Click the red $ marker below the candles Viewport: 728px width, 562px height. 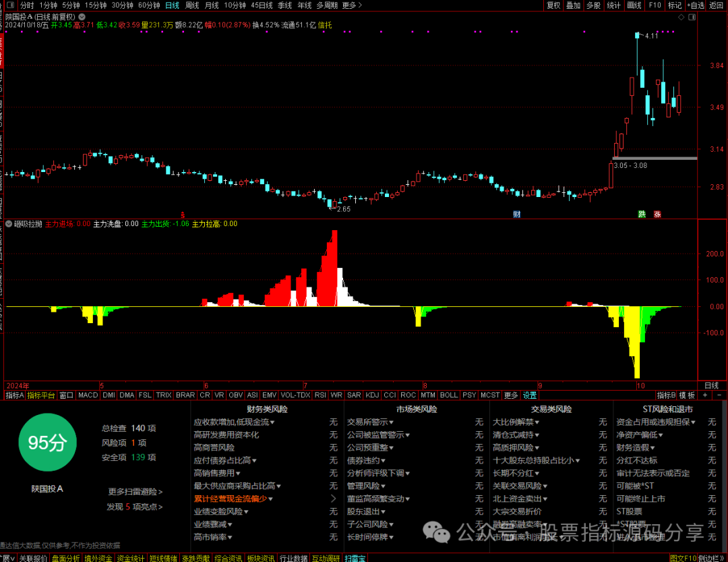[x=183, y=215]
